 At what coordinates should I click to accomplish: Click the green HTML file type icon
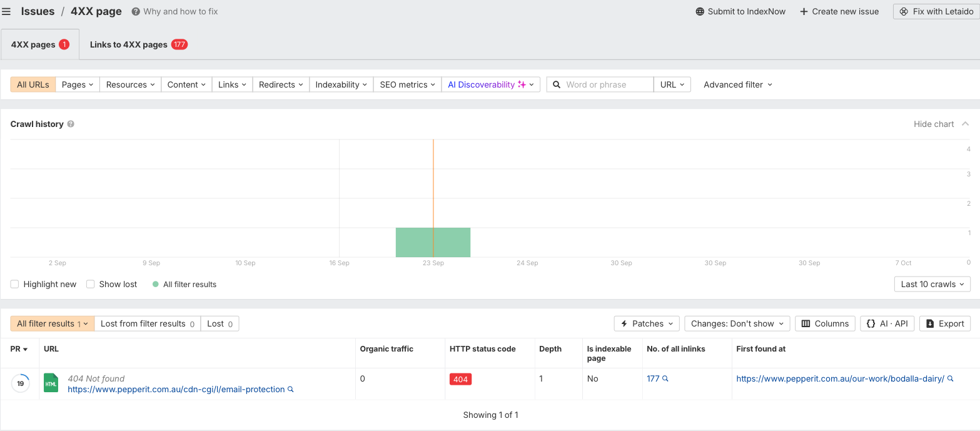coord(51,383)
